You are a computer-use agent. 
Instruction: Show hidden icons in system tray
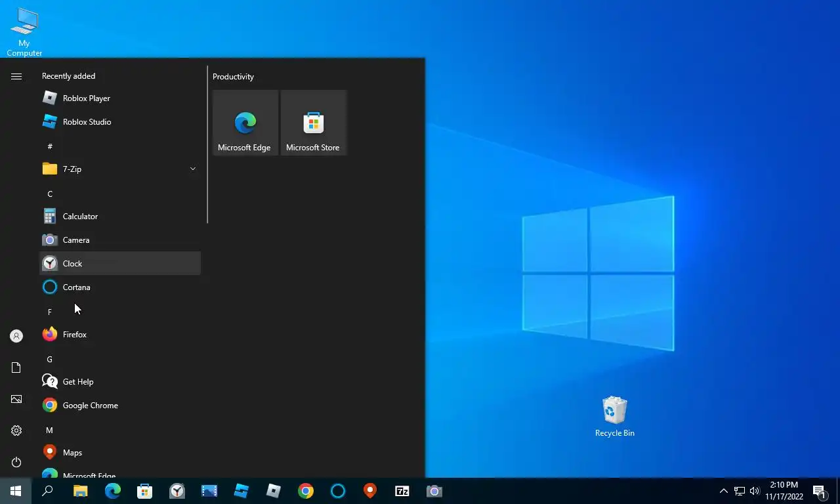[x=723, y=491]
